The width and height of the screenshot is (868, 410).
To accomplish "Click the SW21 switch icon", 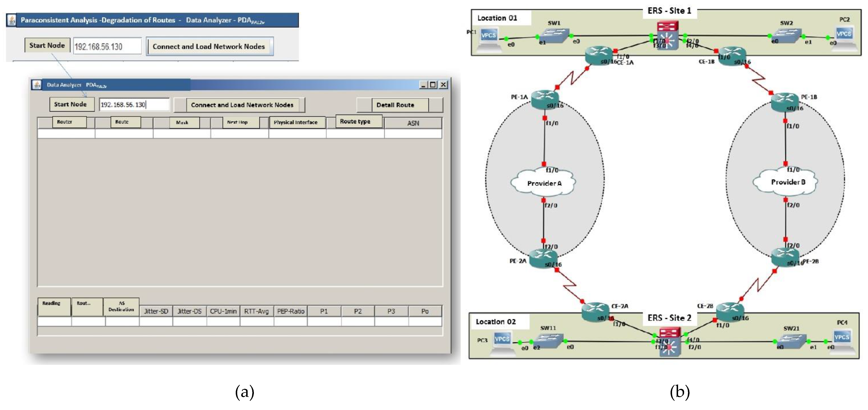I will [792, 341].
